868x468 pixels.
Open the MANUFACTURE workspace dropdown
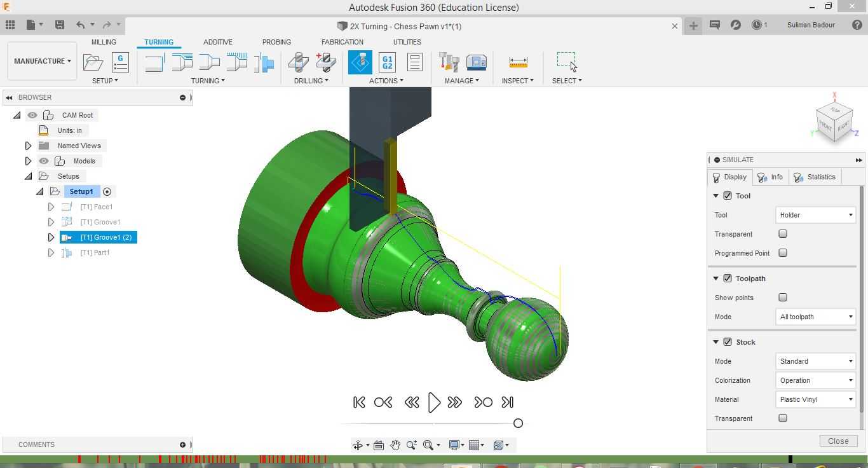[43, 61]
